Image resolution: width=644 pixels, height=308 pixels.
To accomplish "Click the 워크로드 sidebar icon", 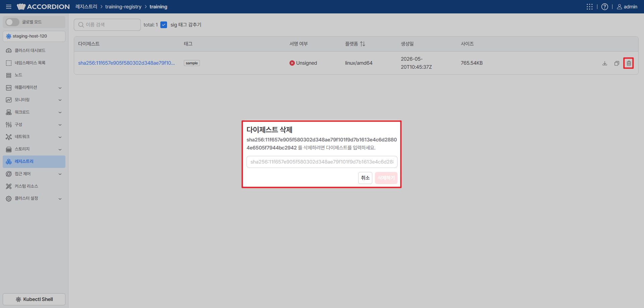I will [9, 112].
